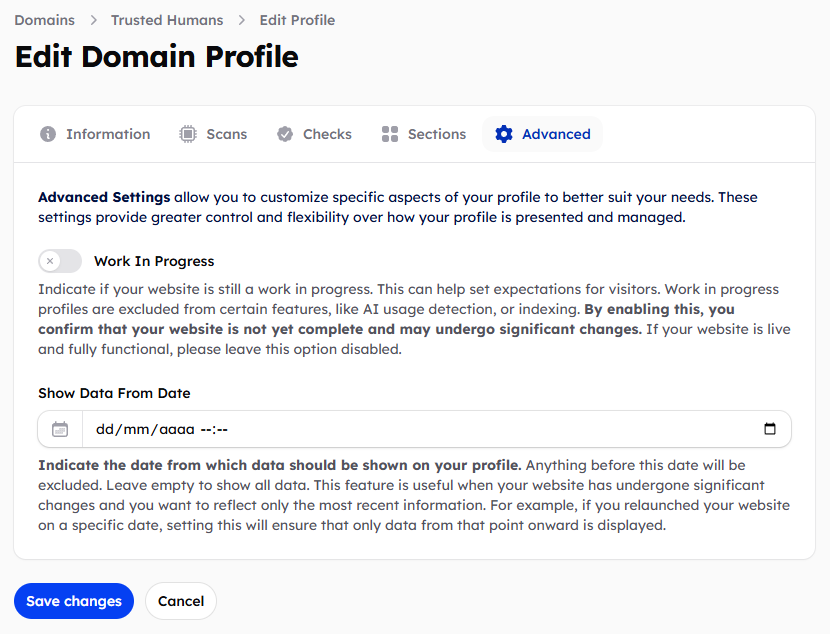Navigate to Domains in the breadcrumb
Viewport: 830px width, 634px height.
tap(44, 20)
